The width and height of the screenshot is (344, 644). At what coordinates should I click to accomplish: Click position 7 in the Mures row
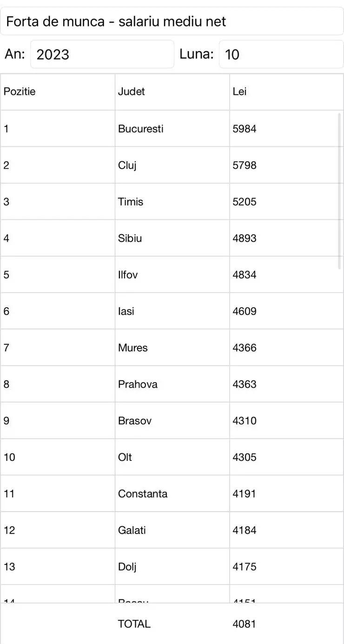tap(7, 348)
